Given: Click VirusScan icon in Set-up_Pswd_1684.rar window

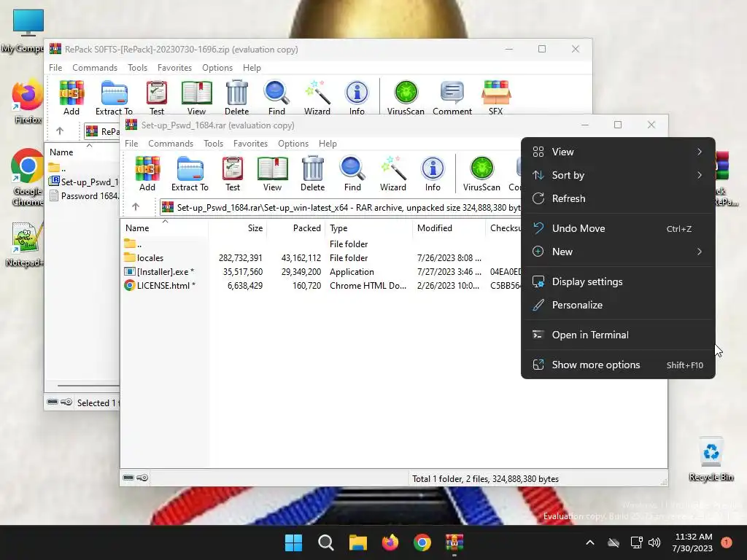Looking at the screenshot, I should point(481,174).
